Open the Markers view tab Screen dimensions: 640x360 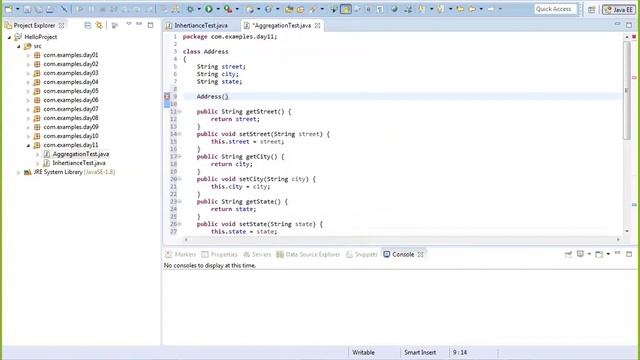(x=180, y=254)
